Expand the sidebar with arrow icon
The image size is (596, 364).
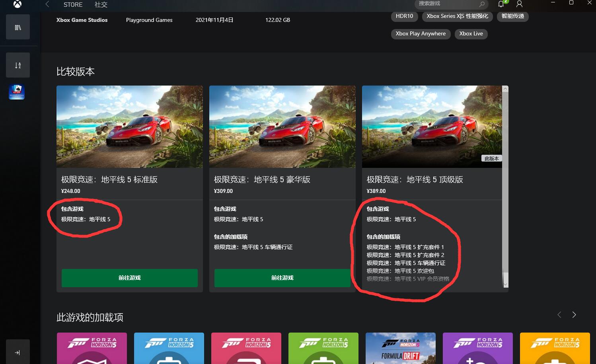click(x=18, y=352)
